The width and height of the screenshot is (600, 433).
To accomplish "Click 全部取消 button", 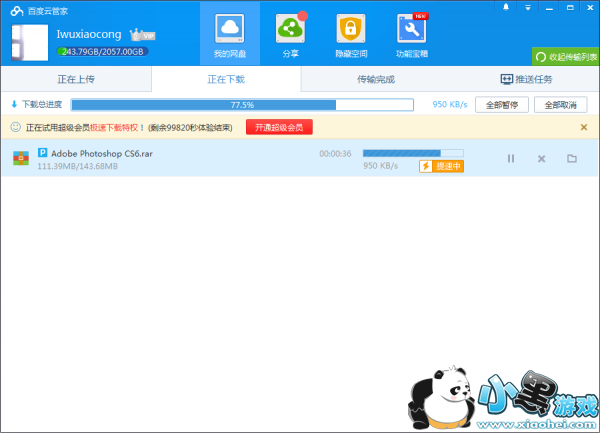I will point(561,105).
